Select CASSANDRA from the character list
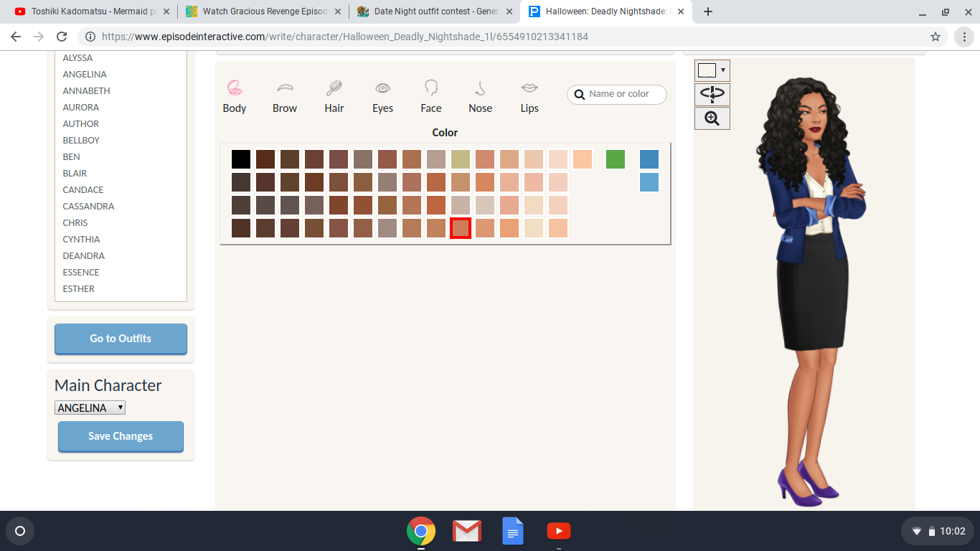This screenshot has width=980, height=551. click(x=88, y=206)
